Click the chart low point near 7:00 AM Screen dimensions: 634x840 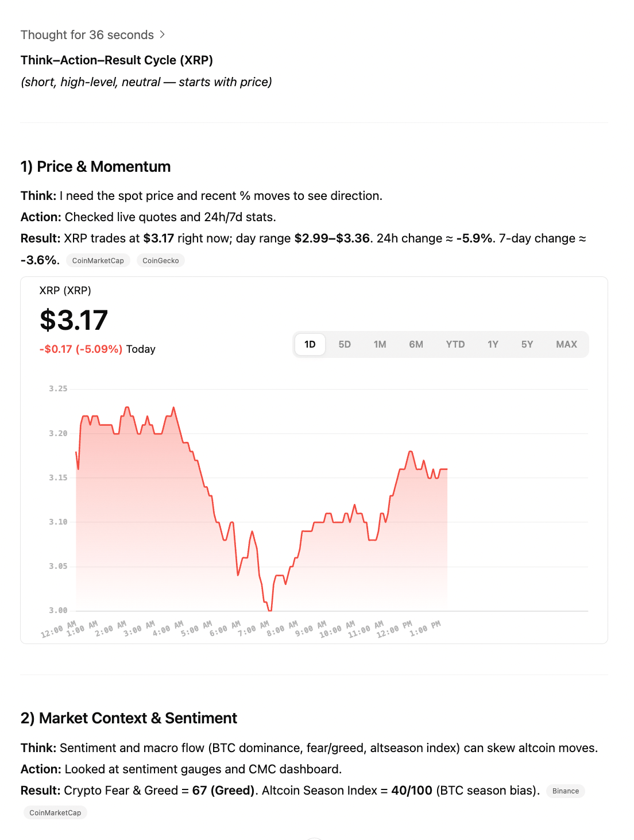coord(269,609)
